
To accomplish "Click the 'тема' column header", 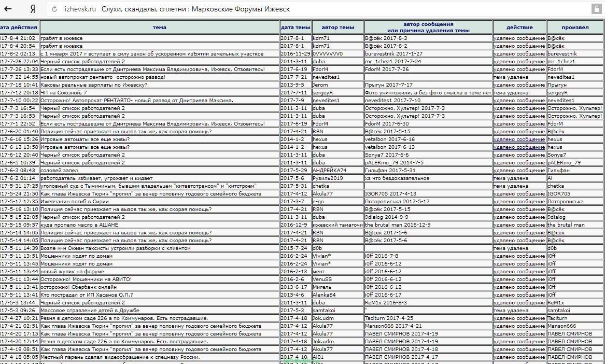I will [x=159, y=27].
